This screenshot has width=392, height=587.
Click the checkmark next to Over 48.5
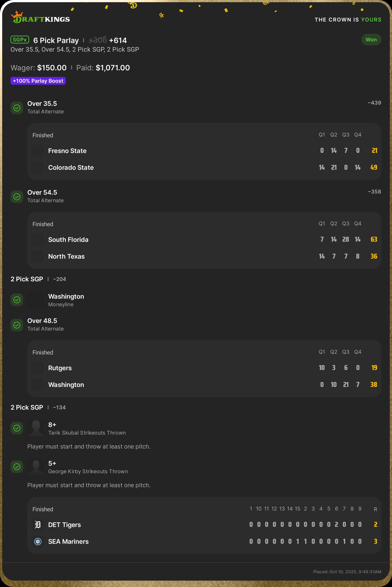(17, 325)
